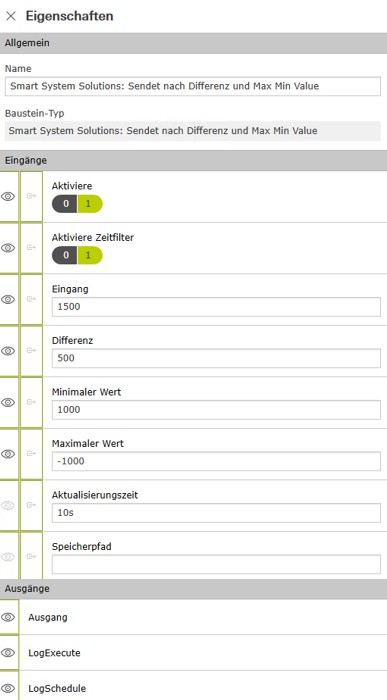Viewport: 387px width, 700px height.
Task: Toggle visibility eye for Ausgang output
Action: (8, 617)
